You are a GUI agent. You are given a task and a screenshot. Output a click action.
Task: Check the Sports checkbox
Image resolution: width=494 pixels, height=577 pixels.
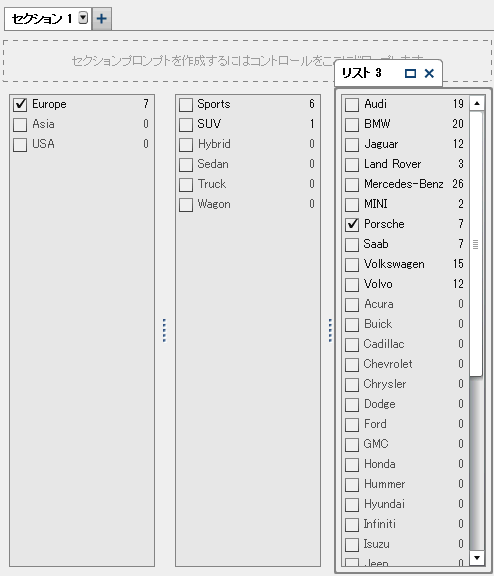tap(186, 105)
